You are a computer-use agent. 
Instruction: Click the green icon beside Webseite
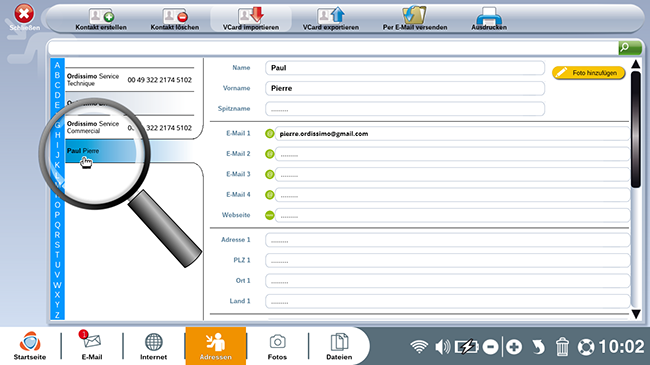point(269,215)
